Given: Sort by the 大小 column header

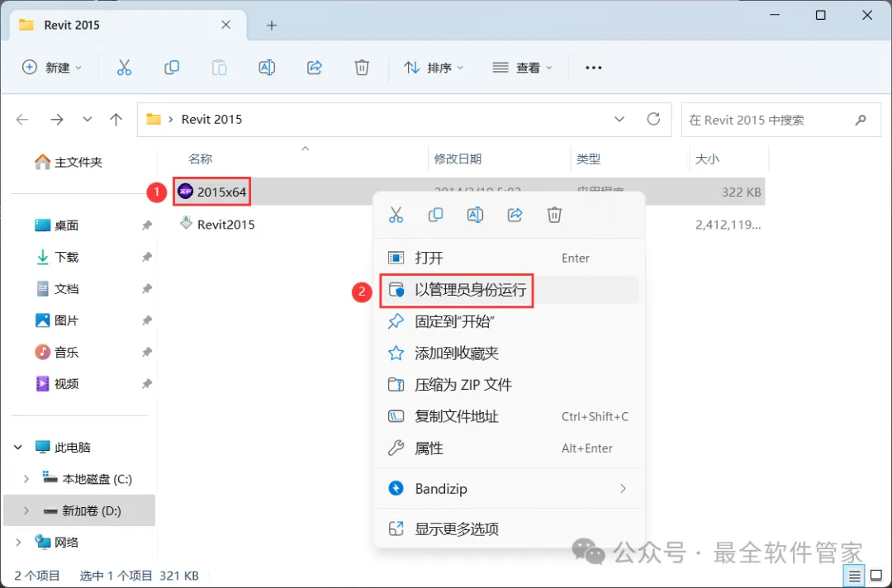Looking at the screenshot, I should (x=707, y=159).
